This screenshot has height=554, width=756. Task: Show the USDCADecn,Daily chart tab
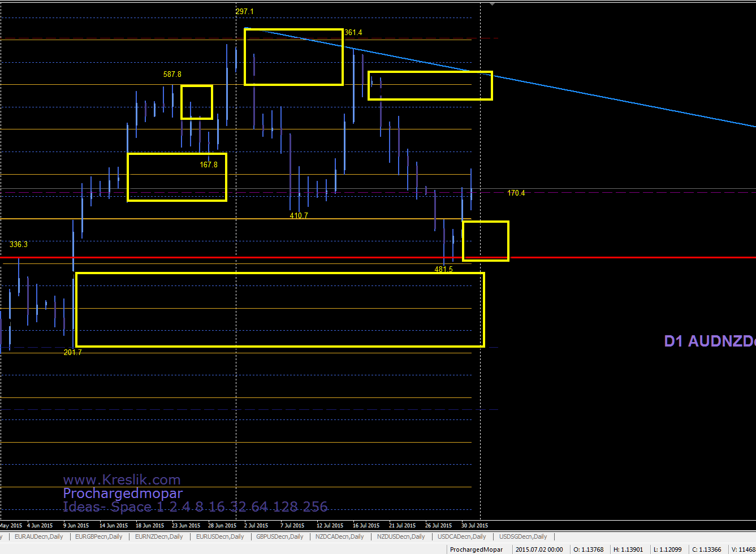(462, 536)
